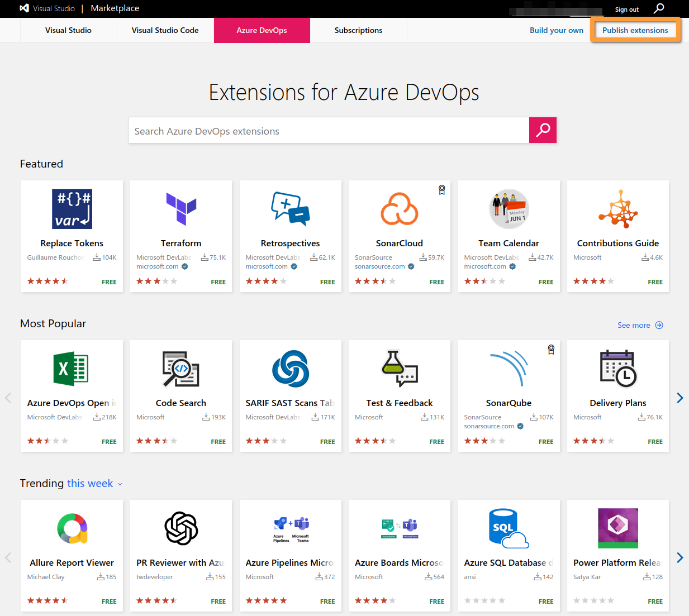Click the top publisher badge on SonarQube card

tap(551, 350)
